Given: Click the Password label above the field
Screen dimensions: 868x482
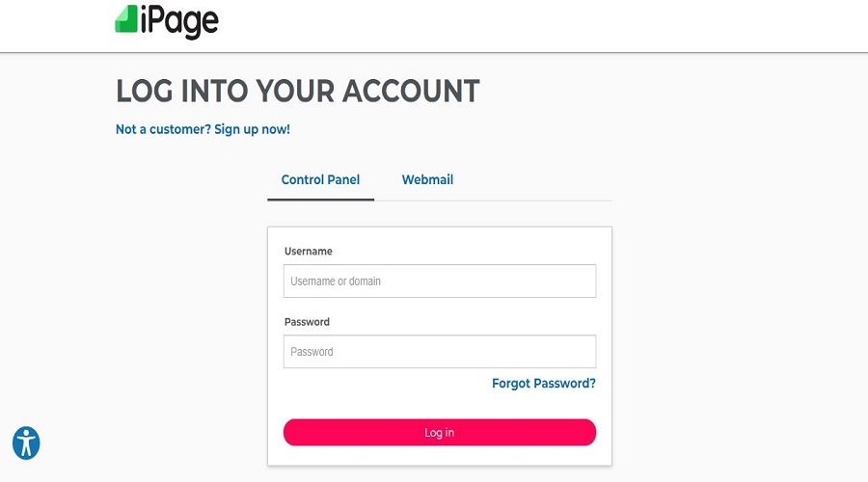Looking at the screenshot, I should 307,322.
